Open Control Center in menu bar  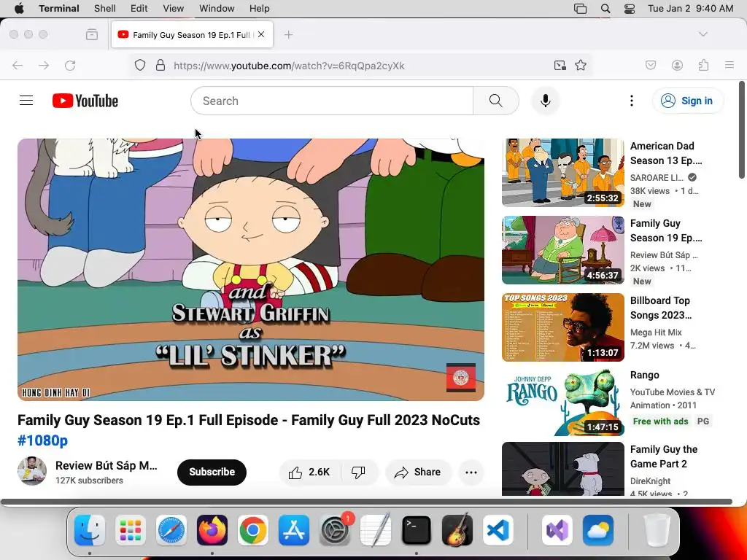coord(630,9)
